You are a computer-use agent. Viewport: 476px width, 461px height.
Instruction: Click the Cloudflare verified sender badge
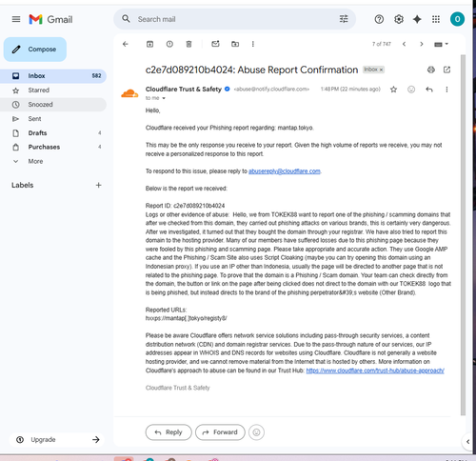(x=228, y=90)
